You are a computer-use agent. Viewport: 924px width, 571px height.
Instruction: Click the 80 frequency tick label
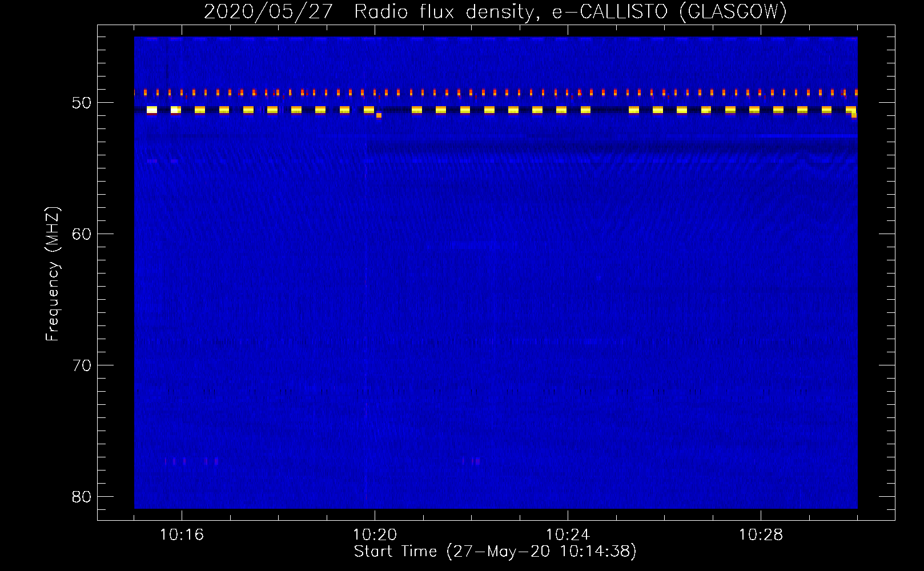82,497
